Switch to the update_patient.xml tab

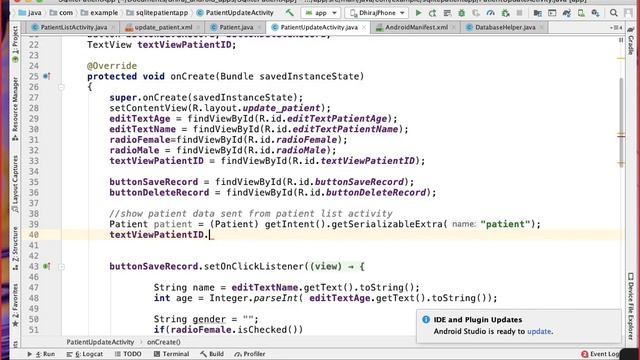163,27
